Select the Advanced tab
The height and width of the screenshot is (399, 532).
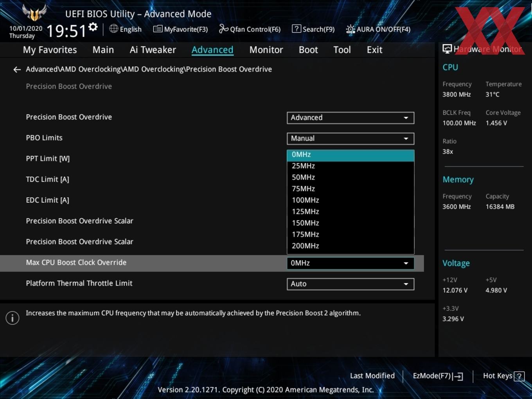tap(212, 50)
